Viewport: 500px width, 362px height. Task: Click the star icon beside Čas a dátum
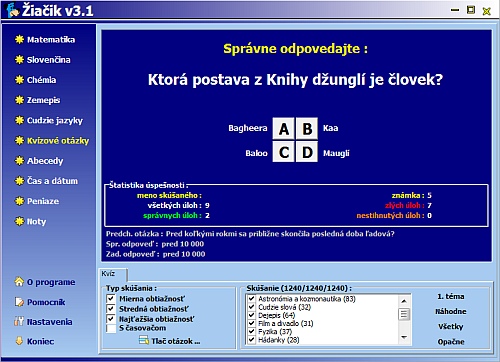[19, 181]
